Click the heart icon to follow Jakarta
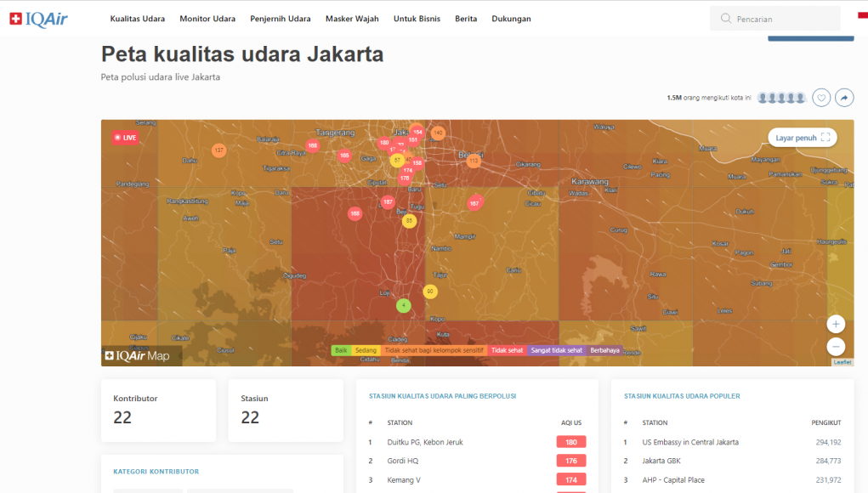Screen dimensions: 868x493 click(x=821, y=98)
